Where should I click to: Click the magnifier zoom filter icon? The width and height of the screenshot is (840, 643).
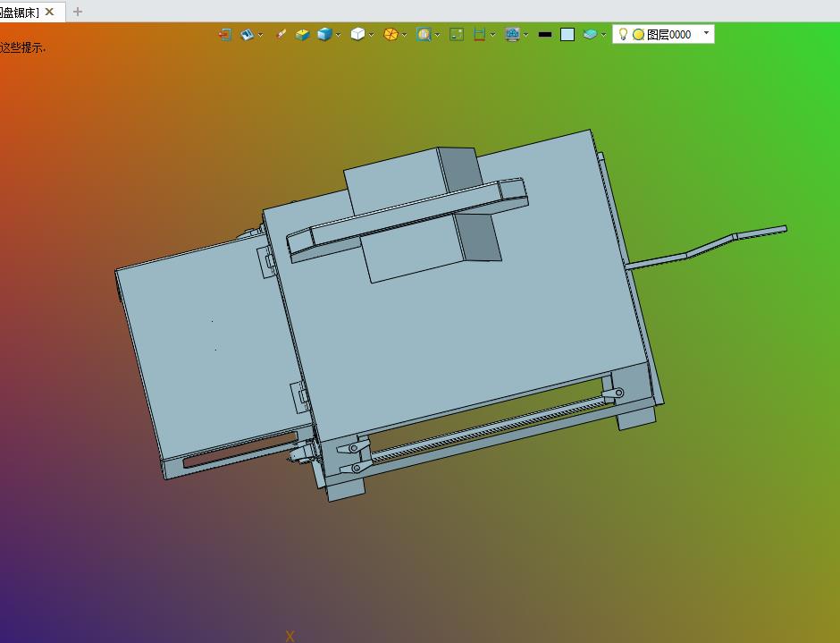[x=424, y=35]
